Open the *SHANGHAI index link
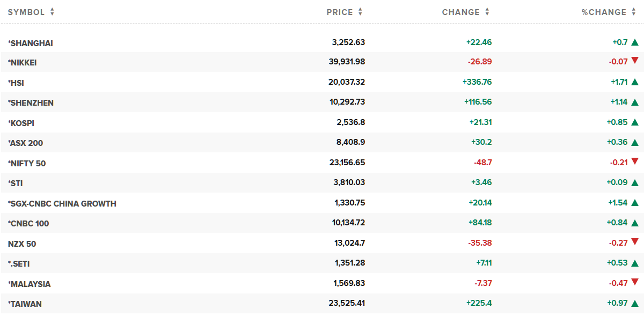 pos(31,43)
